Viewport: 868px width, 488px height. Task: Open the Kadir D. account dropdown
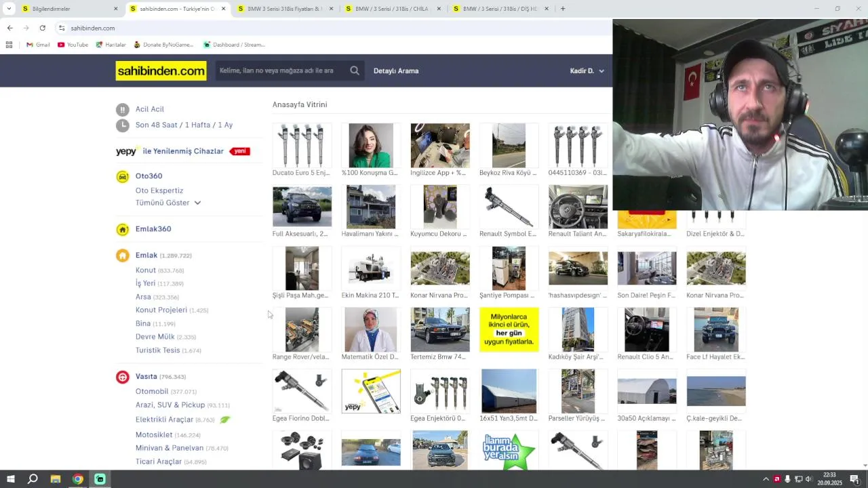coord(587,70)
